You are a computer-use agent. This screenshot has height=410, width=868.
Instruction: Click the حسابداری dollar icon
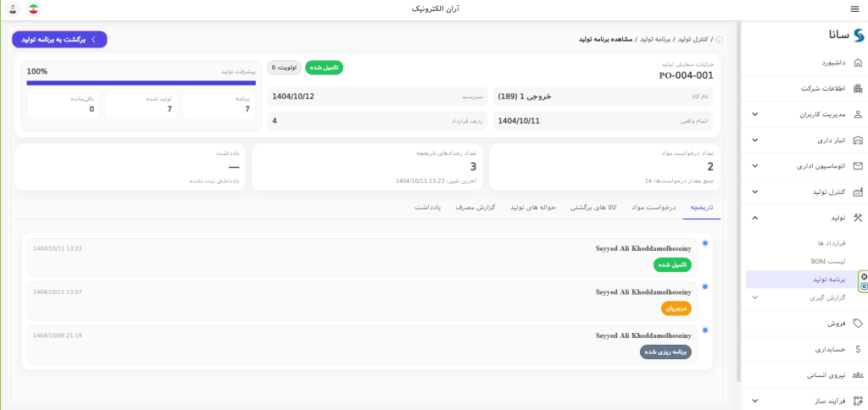(x=858, y=349)
